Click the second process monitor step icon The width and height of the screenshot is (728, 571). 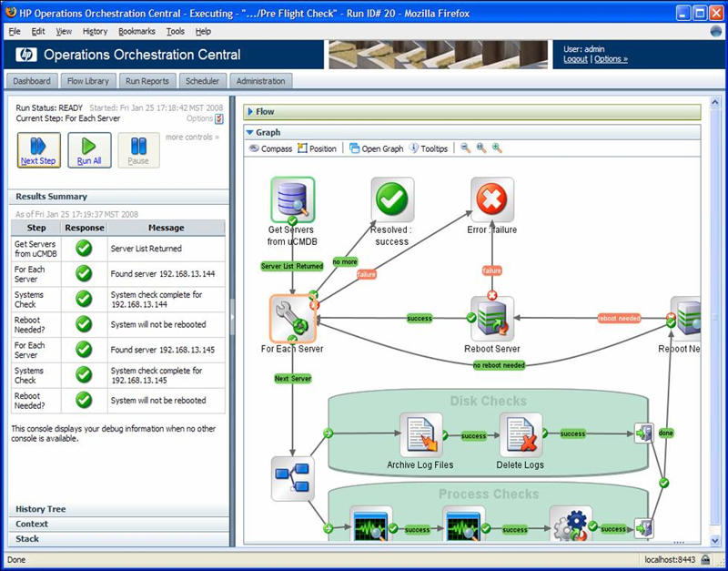click(464, 524)
